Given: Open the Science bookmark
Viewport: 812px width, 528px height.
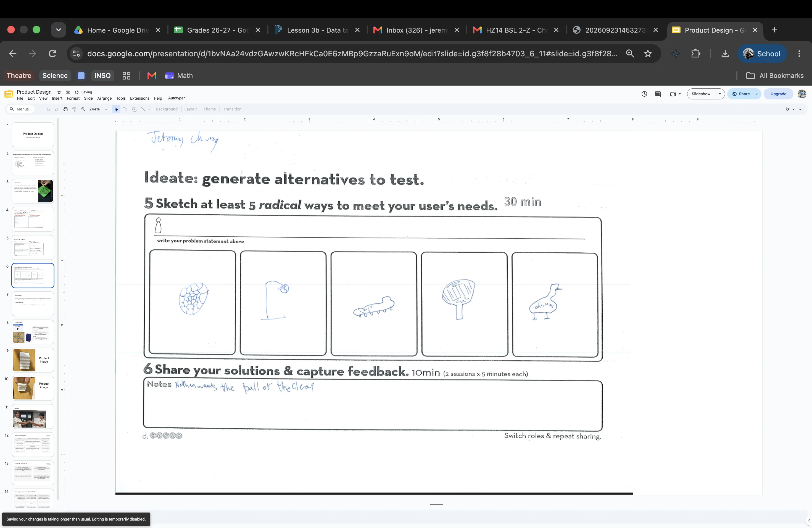Looking at the screenshot, I should (55, 75).
